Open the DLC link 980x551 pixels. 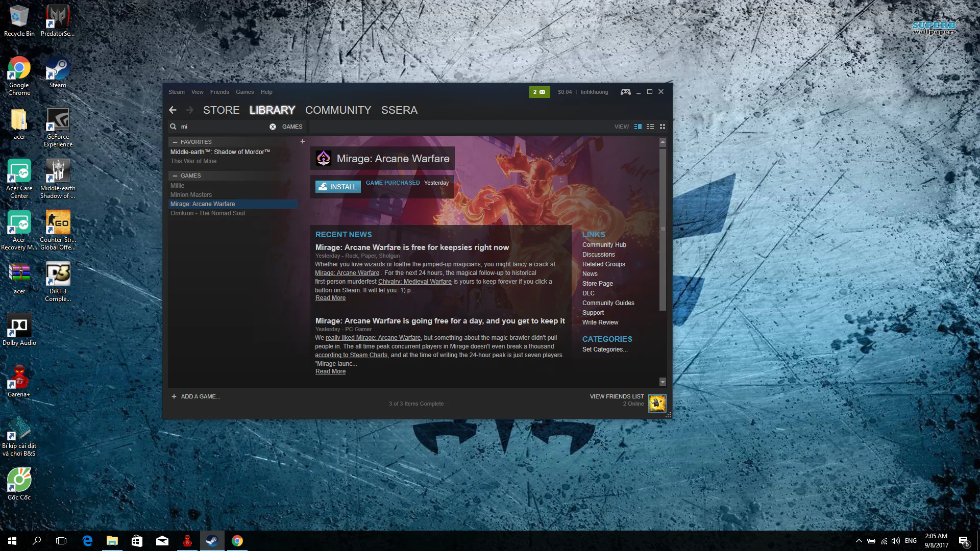pyautogui.click(x=589, y=293)
